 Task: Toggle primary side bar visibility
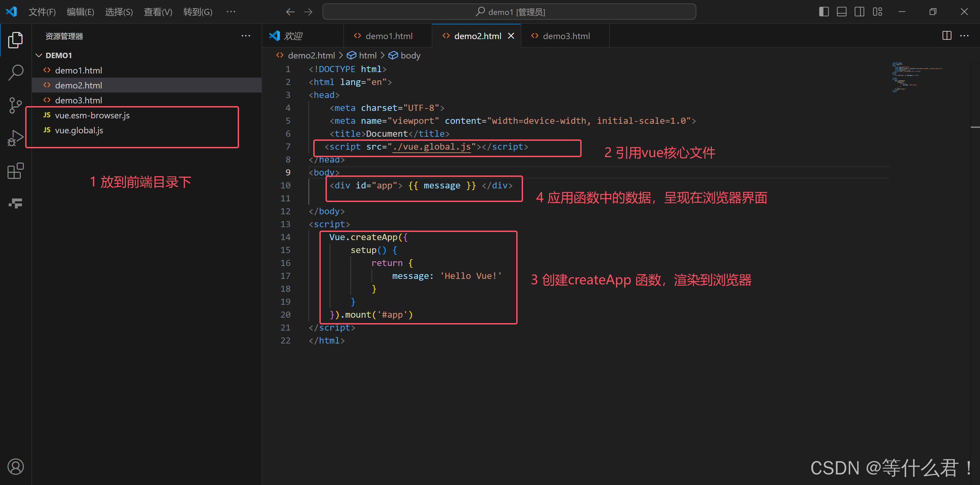[824, 12]
